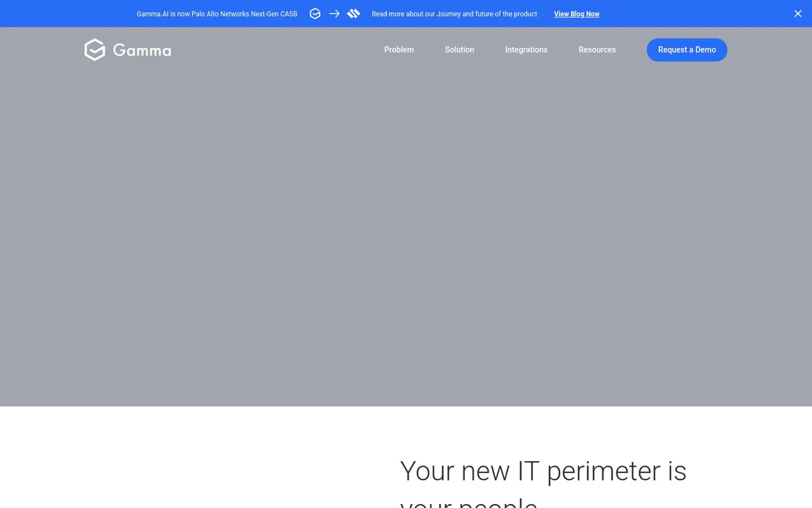Open the Integrations nav item
The width and height of the screenshot is (812, 508).
526,49
